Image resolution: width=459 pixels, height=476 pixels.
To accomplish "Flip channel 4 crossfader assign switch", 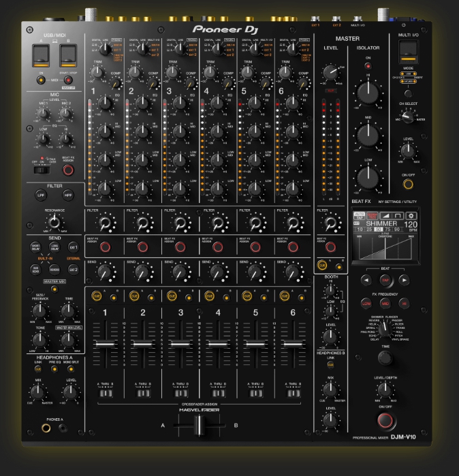I will pyautogui.click(x=218, y=394).
